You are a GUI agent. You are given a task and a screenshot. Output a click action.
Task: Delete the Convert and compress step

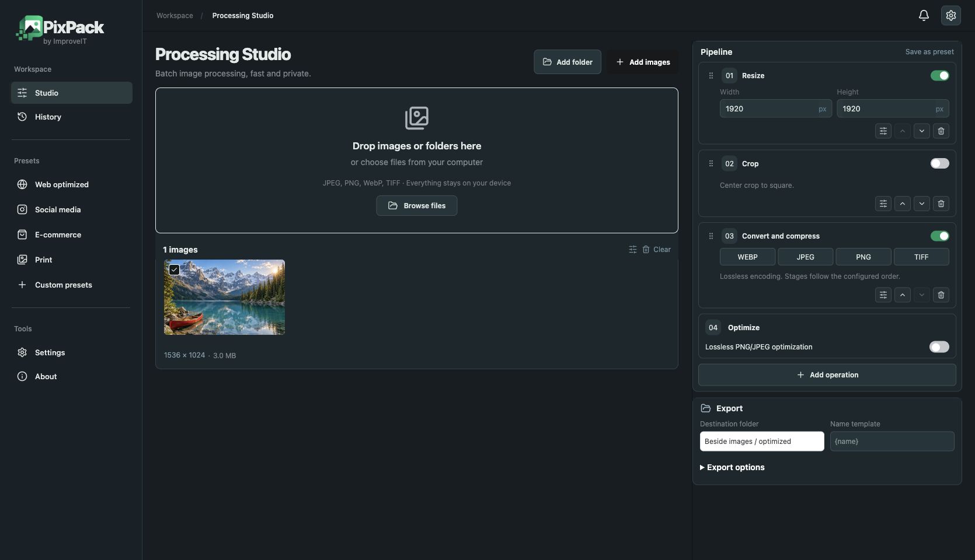(x=941, y=295)
